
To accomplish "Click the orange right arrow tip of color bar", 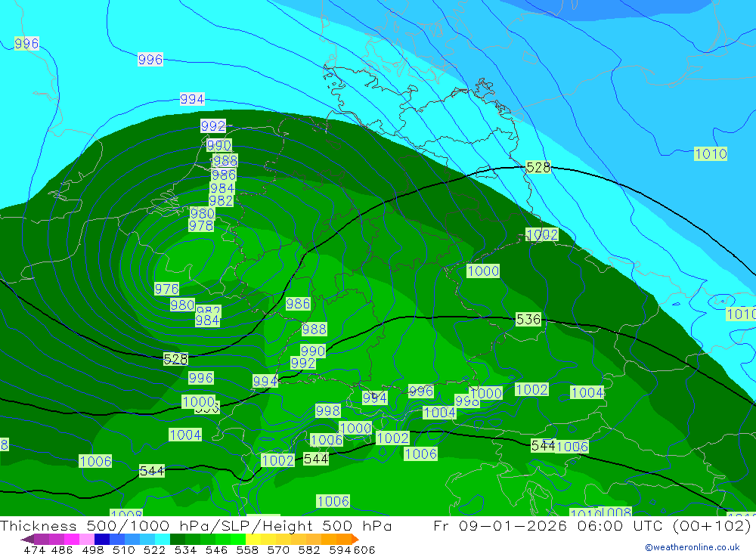I will [355, 539].
